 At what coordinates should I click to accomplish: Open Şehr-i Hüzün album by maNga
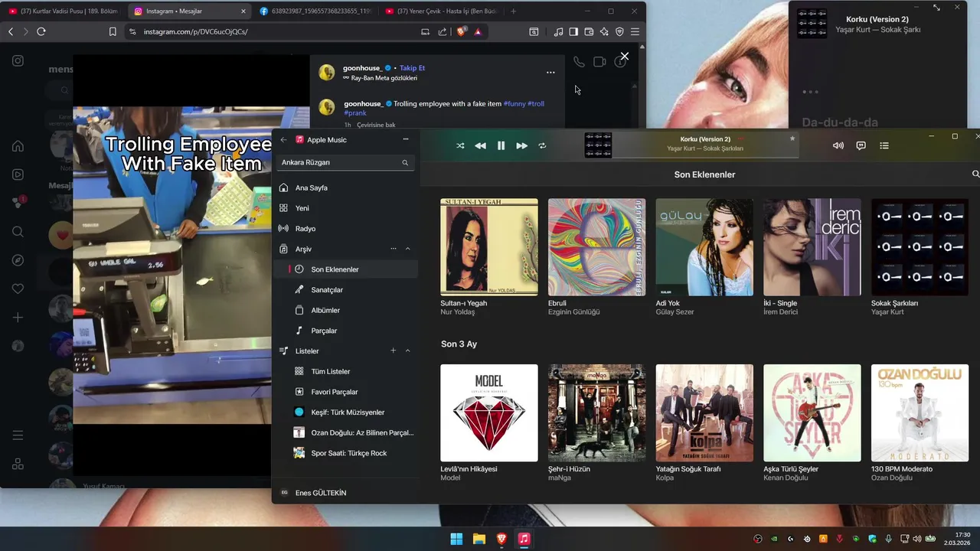click(596, 412)
